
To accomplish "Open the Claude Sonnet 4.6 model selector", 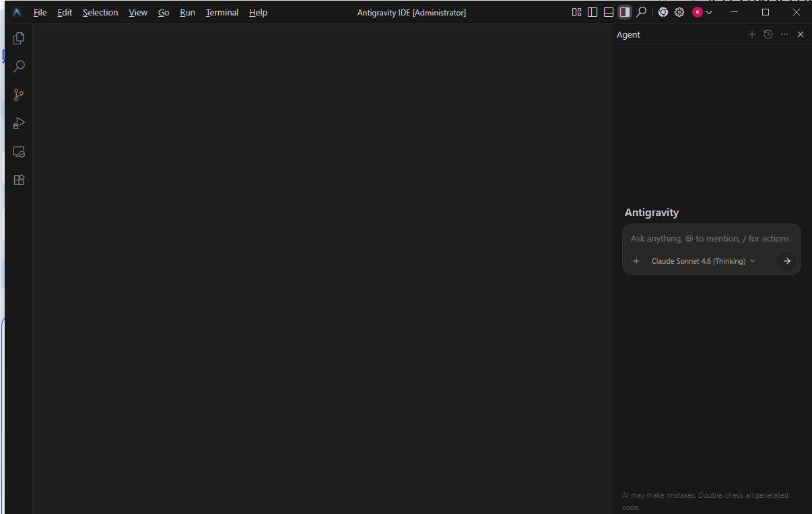I will [x=703, y=261].
